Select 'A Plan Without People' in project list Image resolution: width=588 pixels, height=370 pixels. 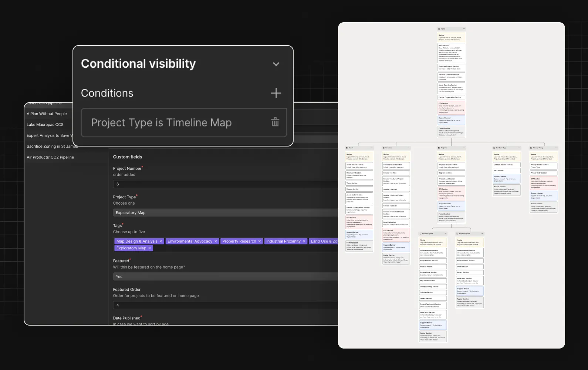click(47, 114)
